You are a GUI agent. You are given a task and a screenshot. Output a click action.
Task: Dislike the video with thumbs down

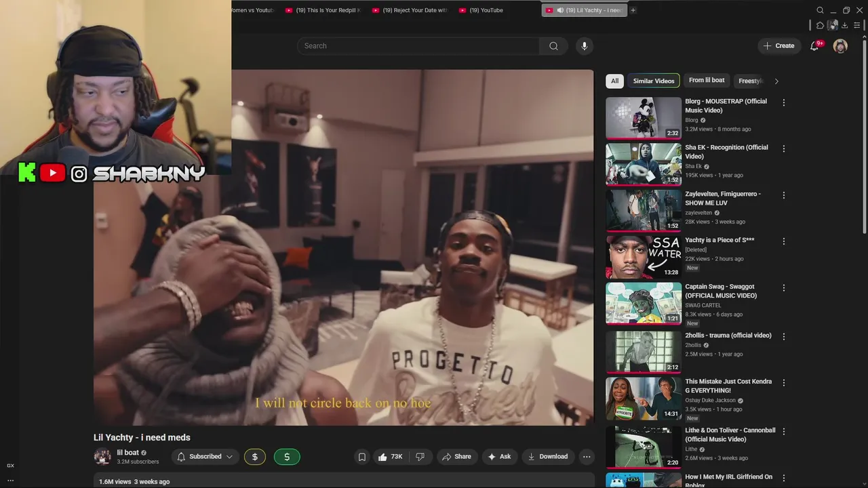420,457
